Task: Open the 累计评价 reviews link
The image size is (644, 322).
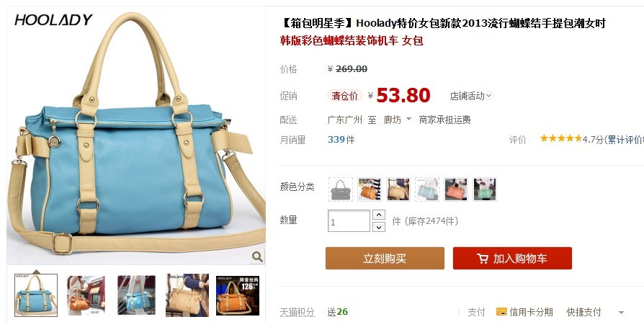Action: click(625, 140)
